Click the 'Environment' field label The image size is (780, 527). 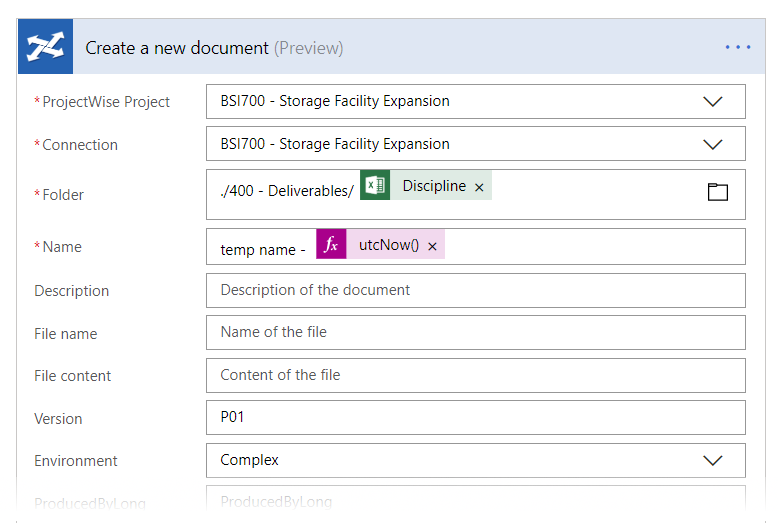pyautogui.click(x=76, y=461)
